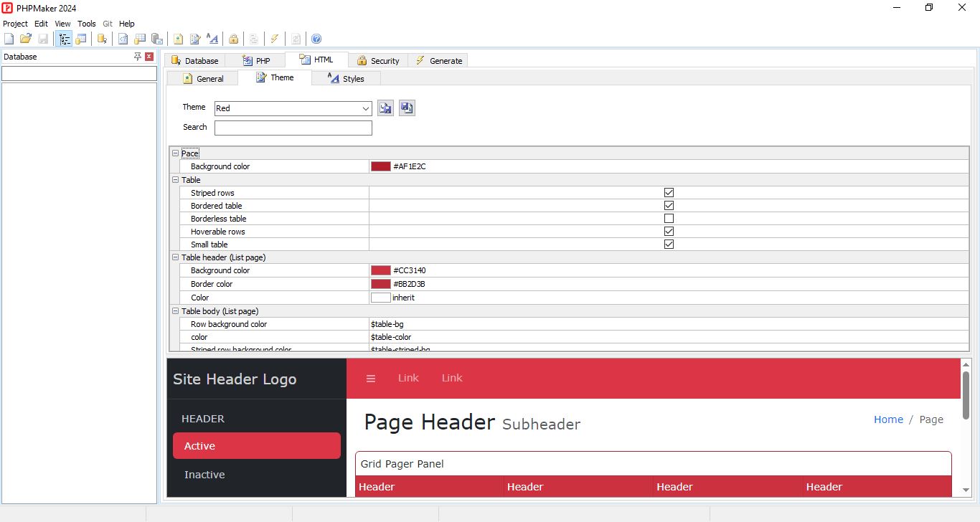The image size is (980, 522).
Task: Click the Grid Pager Panel in preview
Action: [654, 464]
